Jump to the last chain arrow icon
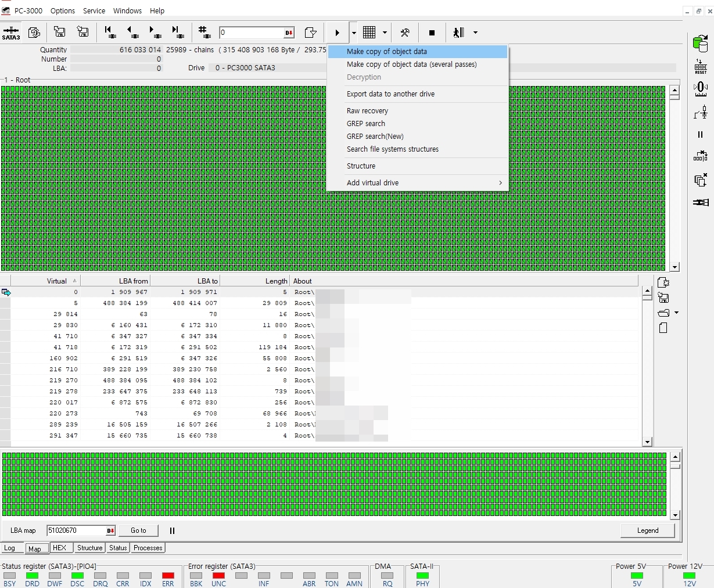 point(177,33)
